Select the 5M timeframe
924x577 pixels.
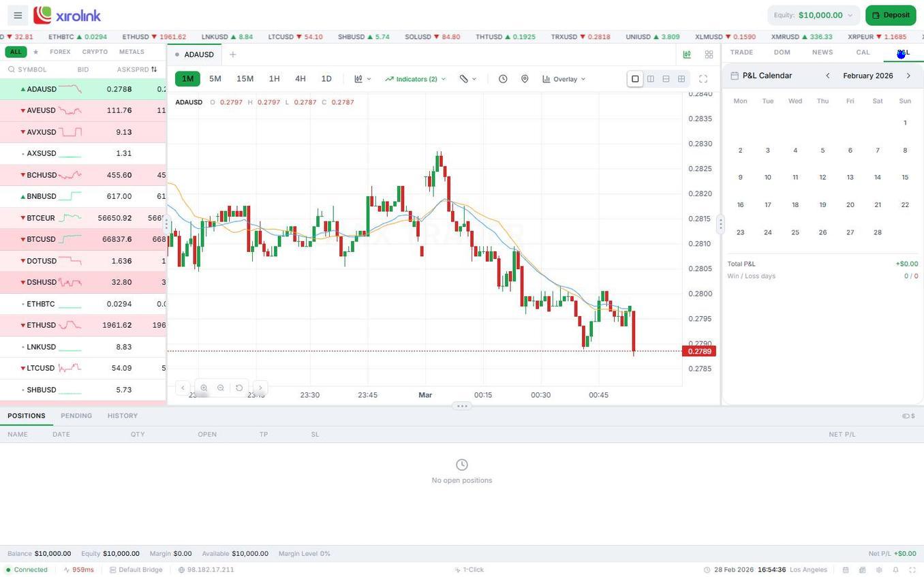[215, 79]
